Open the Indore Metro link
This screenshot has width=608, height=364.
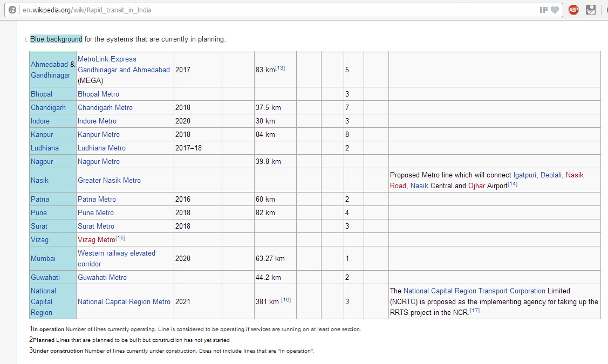click(97, 121)
